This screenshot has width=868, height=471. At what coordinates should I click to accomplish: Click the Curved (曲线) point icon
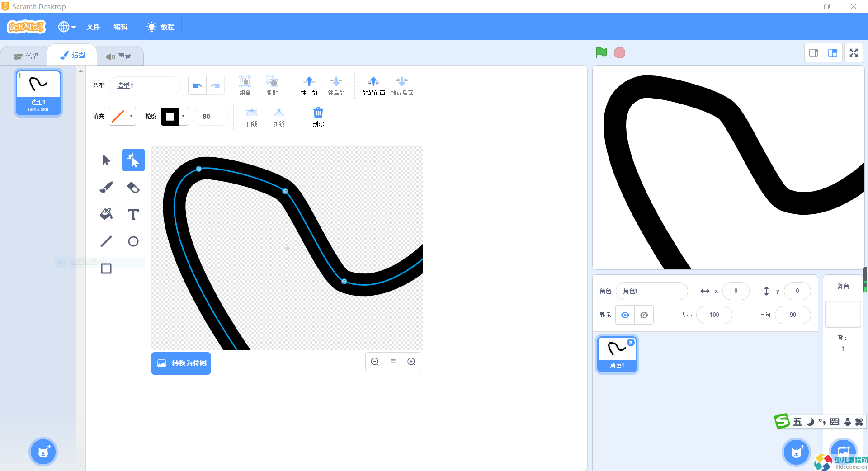click(x=252, y=117)
